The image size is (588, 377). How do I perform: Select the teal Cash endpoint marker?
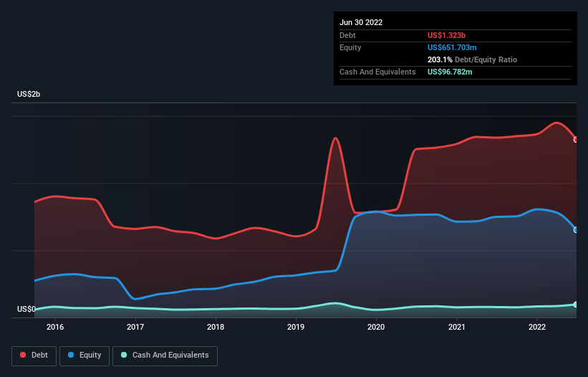pyautogui.click(x=576, y=305)
